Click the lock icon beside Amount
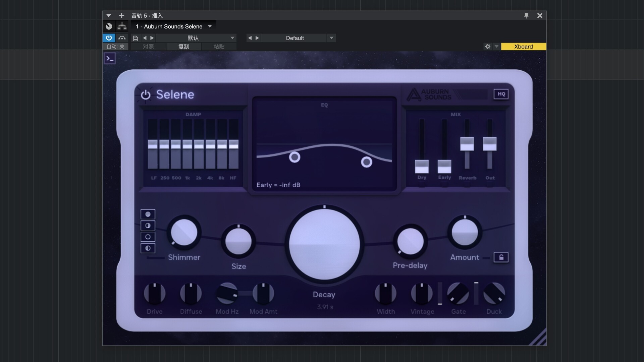Image resolution: width=644 pixels, height=362 pixels. (501, 257)
